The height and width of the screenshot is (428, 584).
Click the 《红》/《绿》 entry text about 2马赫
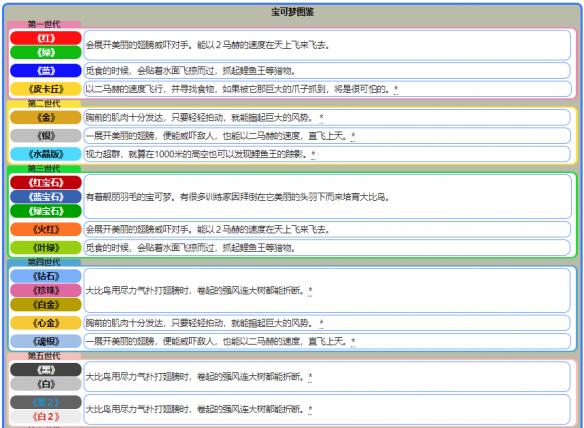click(207, 45)
